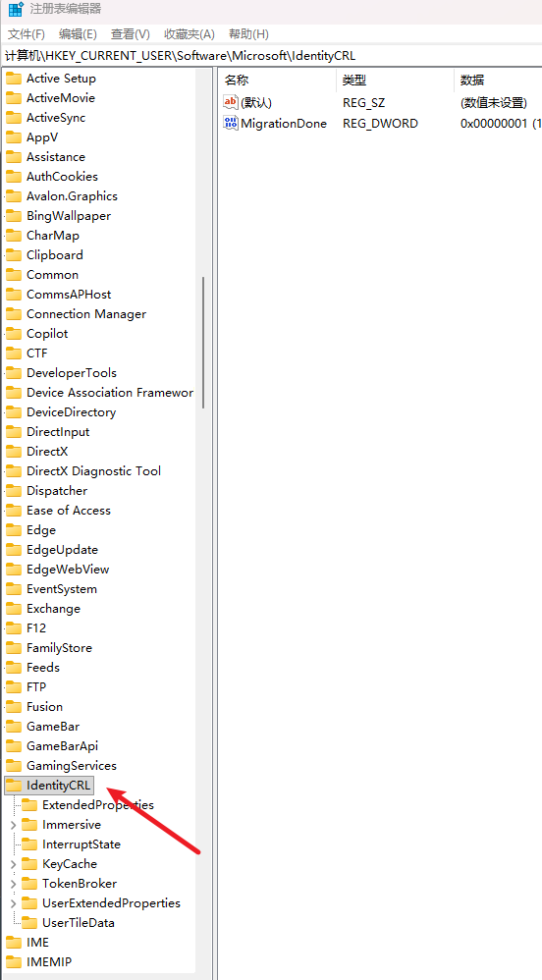Select the InterruptState subkey folder icon

coord(29,844)
